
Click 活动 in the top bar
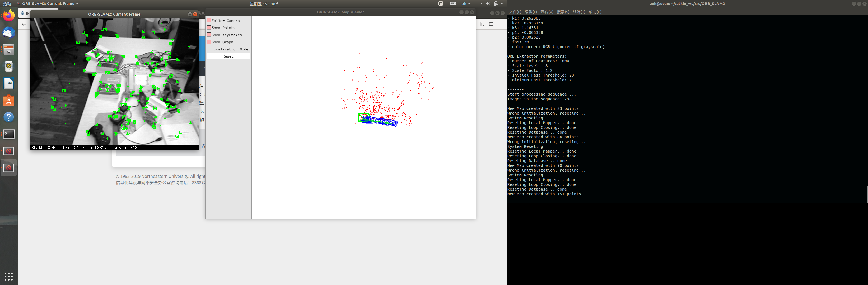[x=7, y=4]
